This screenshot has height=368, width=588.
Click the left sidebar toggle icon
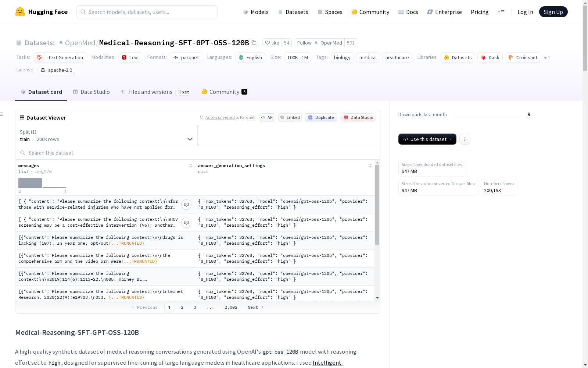coord(2,114)
